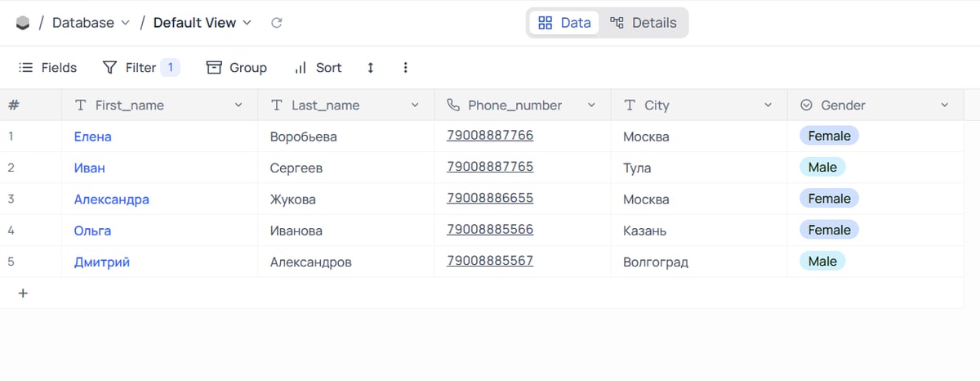Click the refresh icon next to Default View

click(277, 23)
